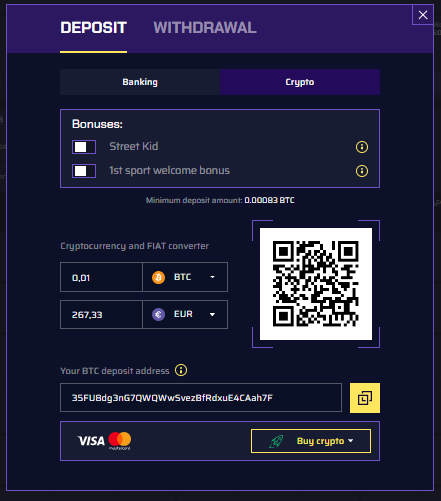Click the Mastercard logo
The image size is (441, 501).
pos(120,440)
